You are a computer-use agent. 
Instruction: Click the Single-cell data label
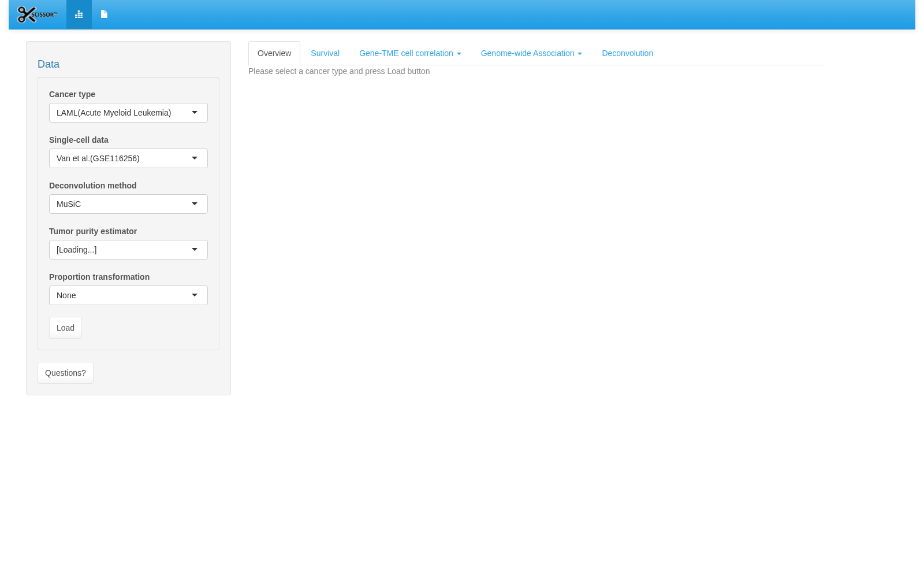(79, 140)
